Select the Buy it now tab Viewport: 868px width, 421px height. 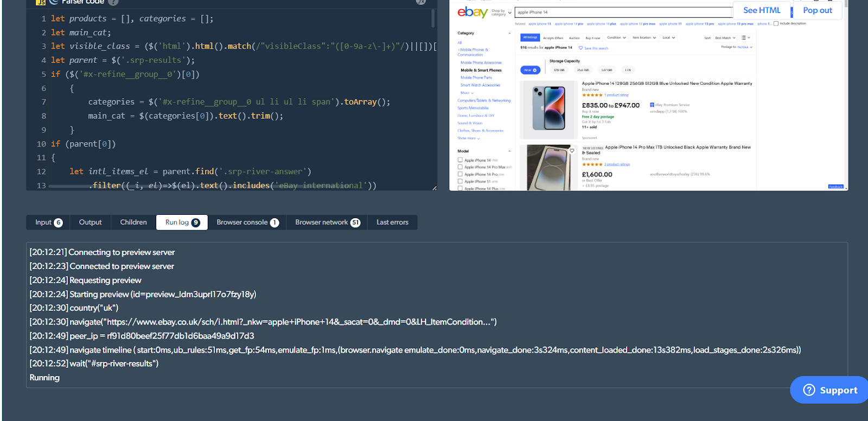pos(593,38)
